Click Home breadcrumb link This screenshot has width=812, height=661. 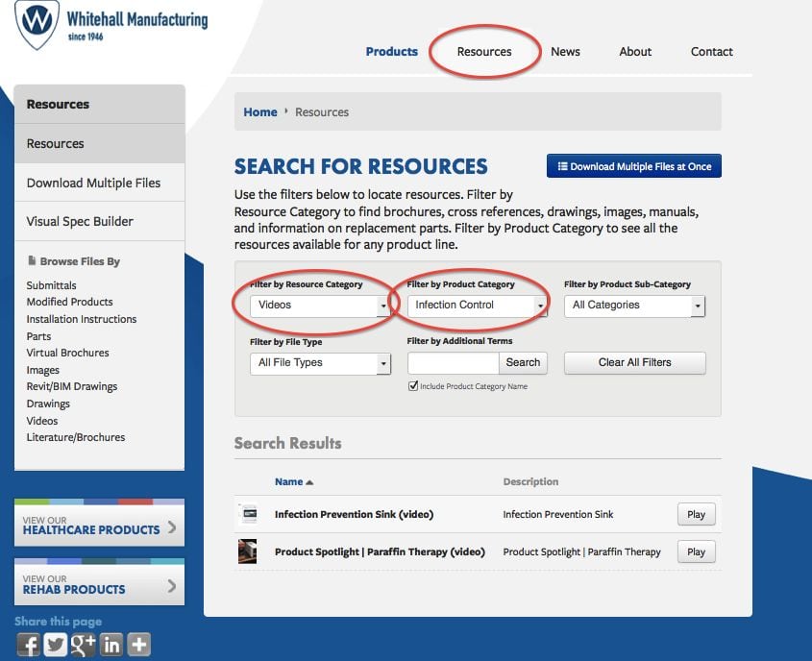click(x=260, y=111)
